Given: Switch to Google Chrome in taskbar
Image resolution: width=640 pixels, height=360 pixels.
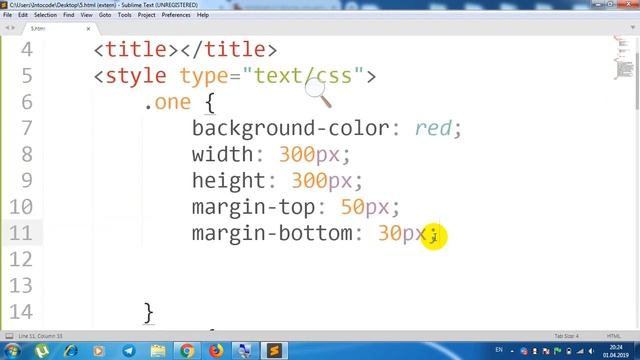Looking at the screenshot, I should pos(187,351).
